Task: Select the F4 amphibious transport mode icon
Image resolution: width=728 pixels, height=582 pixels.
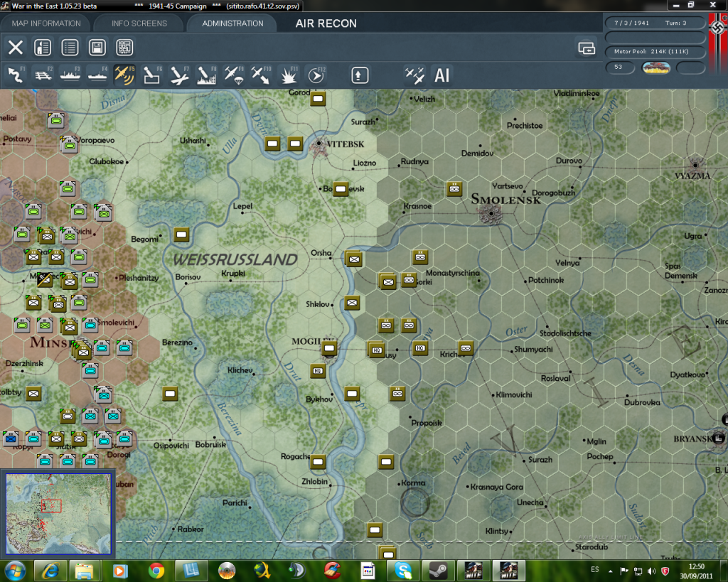Action: [x=97, y=75]
